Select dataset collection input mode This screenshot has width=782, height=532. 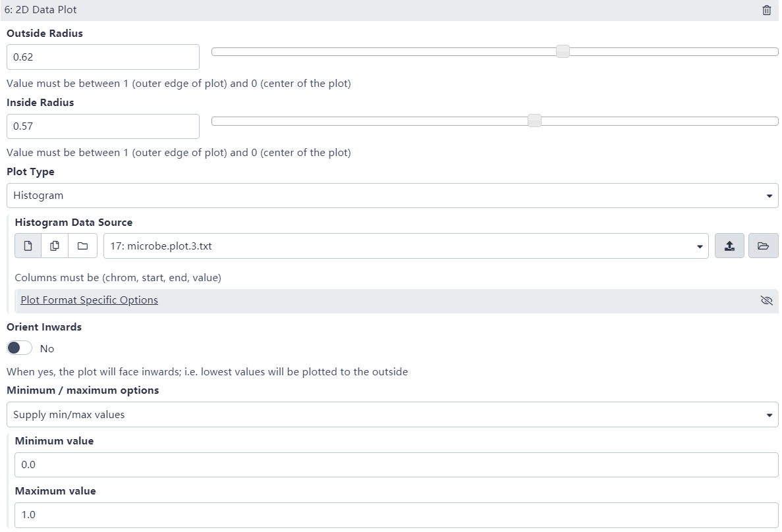[x=82, y=246]
